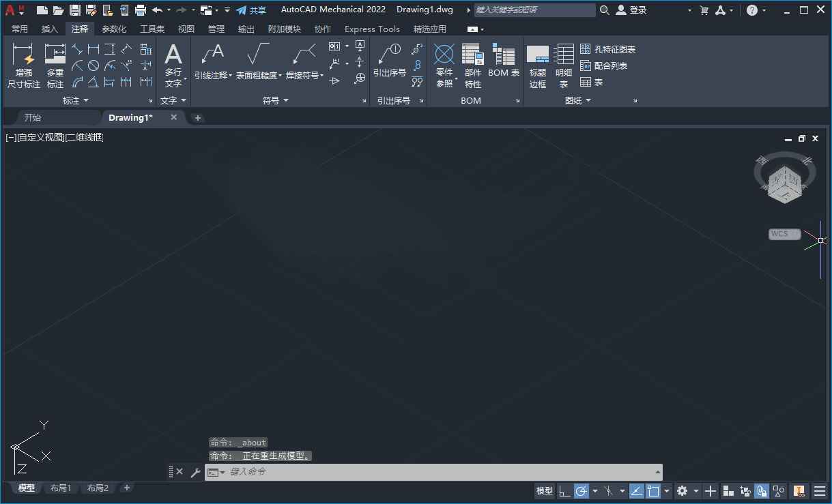Click the keyword search box in title bar
Screen dimensions: 832x504
coord(534,10)
